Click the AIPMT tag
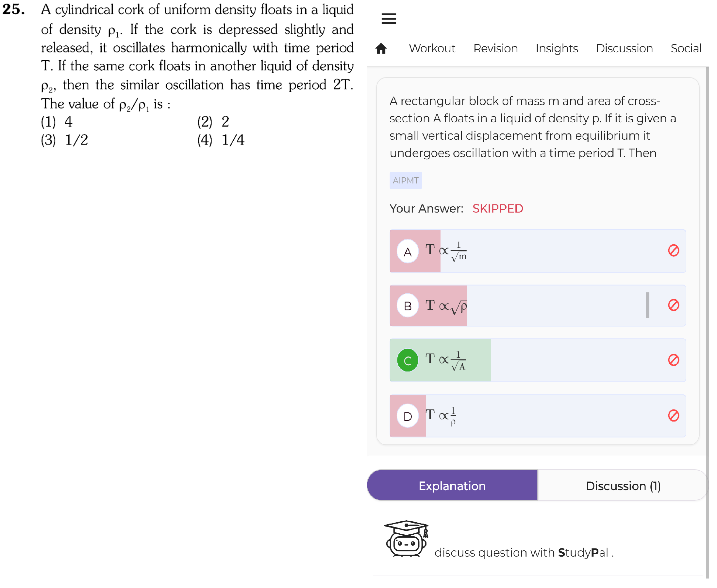 [x=406, y=180]
